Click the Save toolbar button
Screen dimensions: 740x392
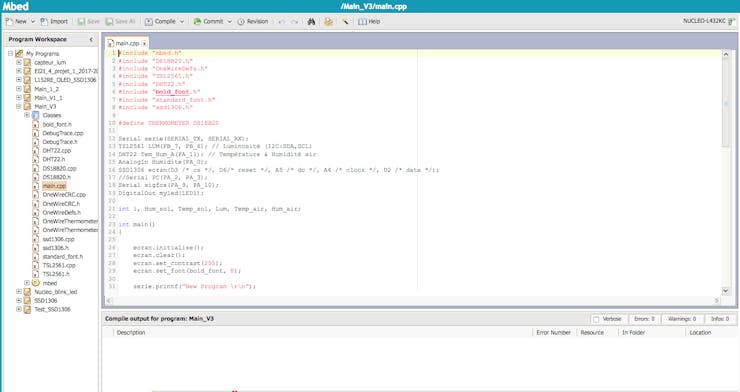pyautogui.click(x=89, y=22)
